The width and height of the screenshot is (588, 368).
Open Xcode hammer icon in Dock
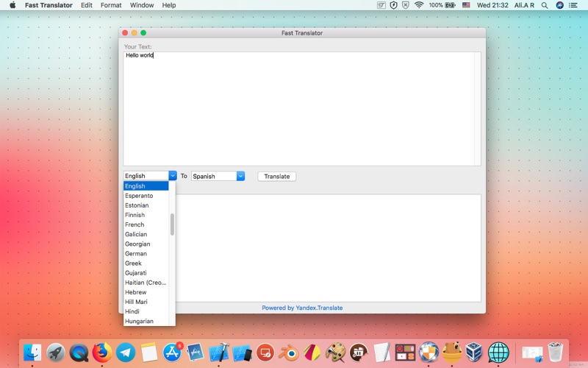point(219,353)
